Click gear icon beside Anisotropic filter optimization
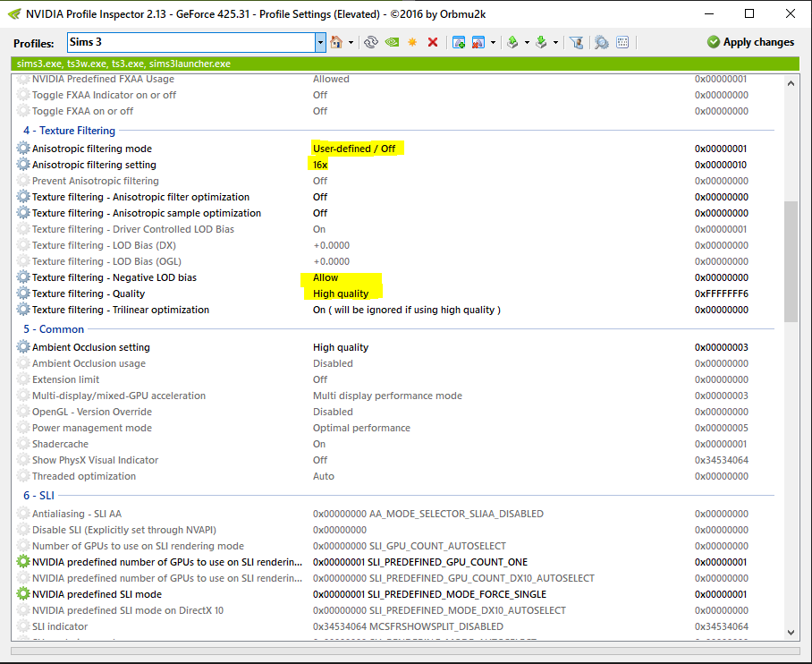Screen dimensions: 812x664 pyautogui.click(x=23, y=197)
